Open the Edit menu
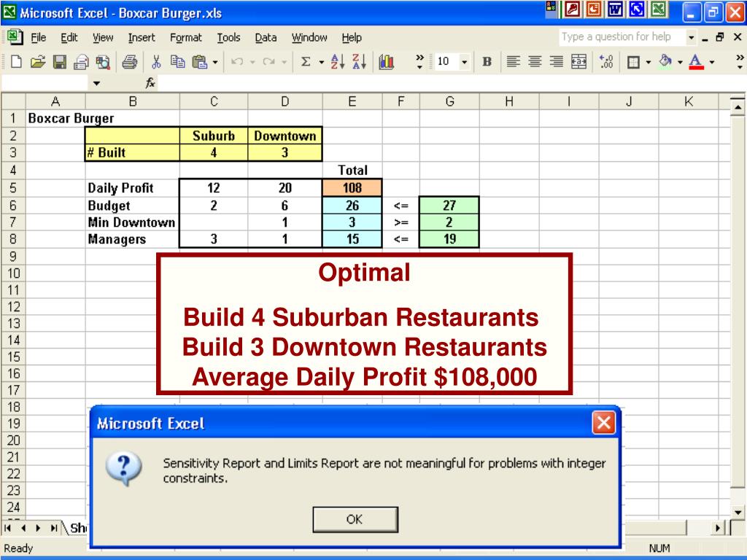Viewport: 747px width, 560px height. tap(69, 38)
